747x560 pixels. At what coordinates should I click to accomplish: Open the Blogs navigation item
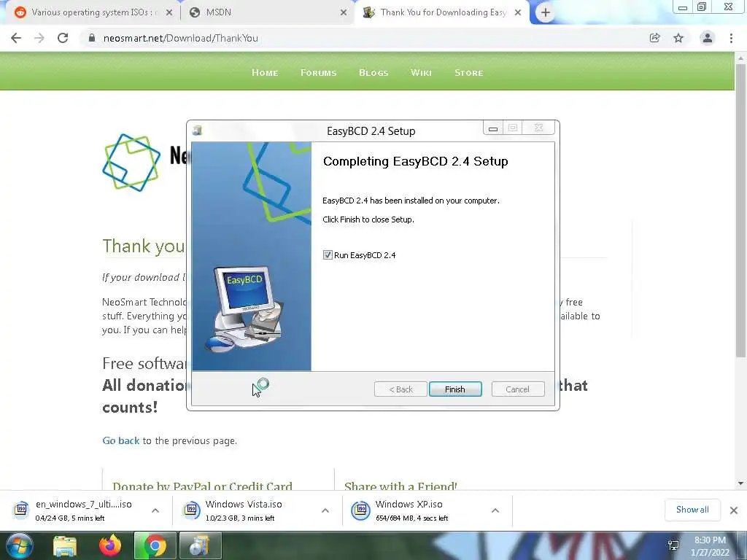(373, 73)
